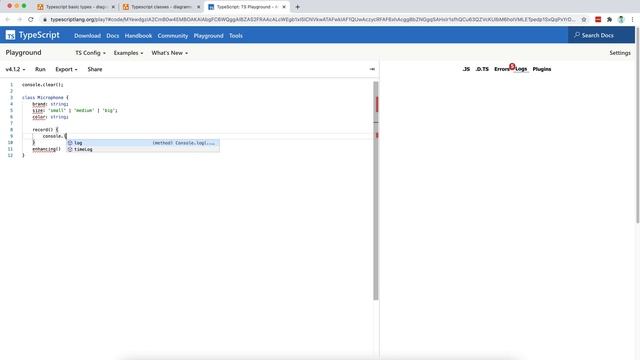Open the Examples dropdown
Screen dimensions: 640x360
tap(128, 53)
